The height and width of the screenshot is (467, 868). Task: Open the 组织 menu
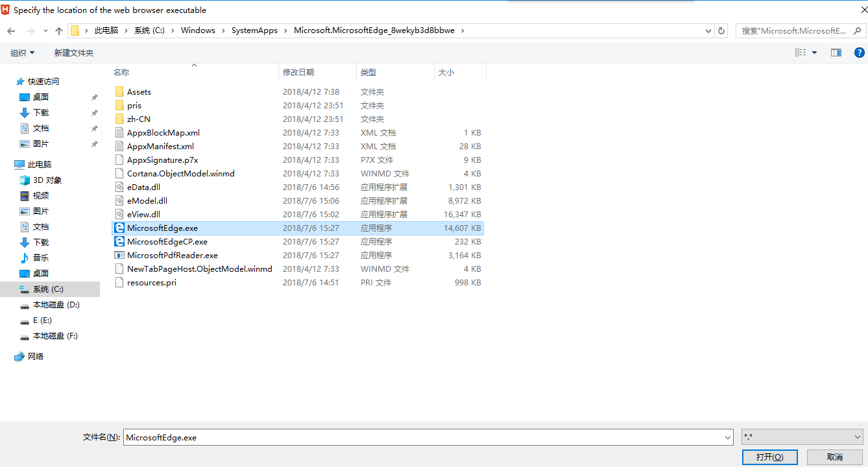click(23, 53)
